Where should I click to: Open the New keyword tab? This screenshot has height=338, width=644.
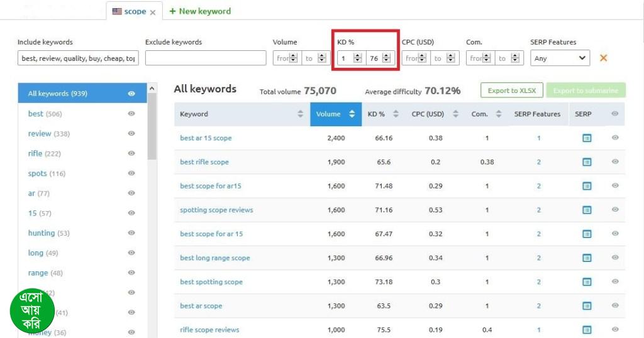point(200,11)
